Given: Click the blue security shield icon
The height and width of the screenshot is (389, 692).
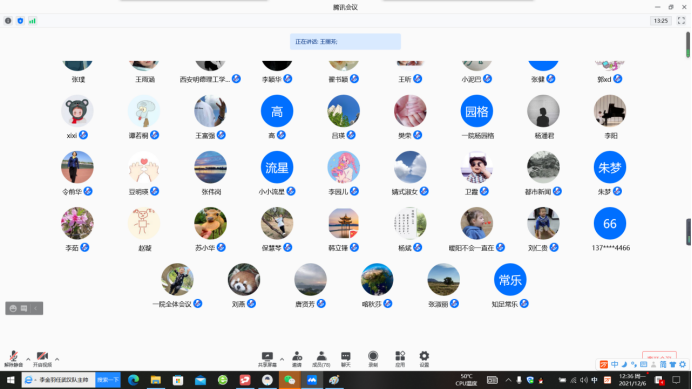Looking at the screenshot, I should [20, 21].
